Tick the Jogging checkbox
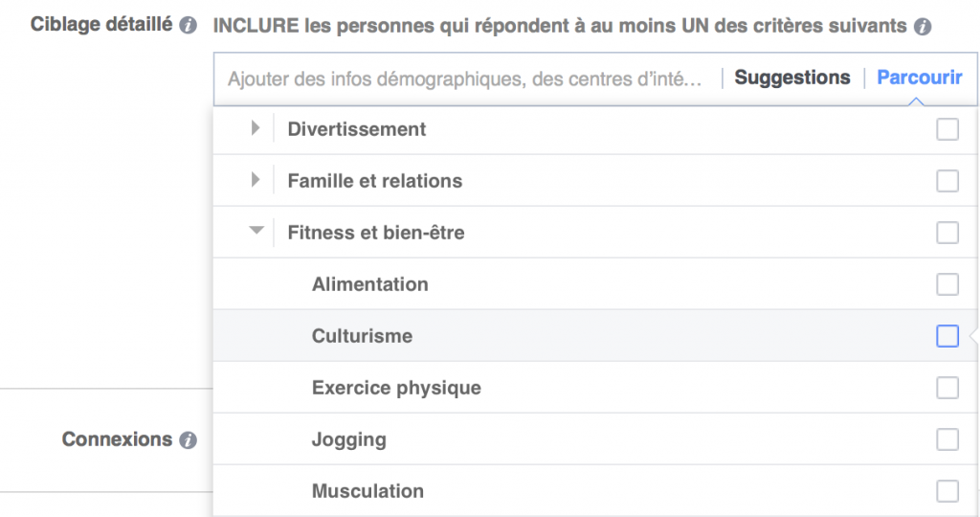The image size is (980, 517). (x=947, y=439)
